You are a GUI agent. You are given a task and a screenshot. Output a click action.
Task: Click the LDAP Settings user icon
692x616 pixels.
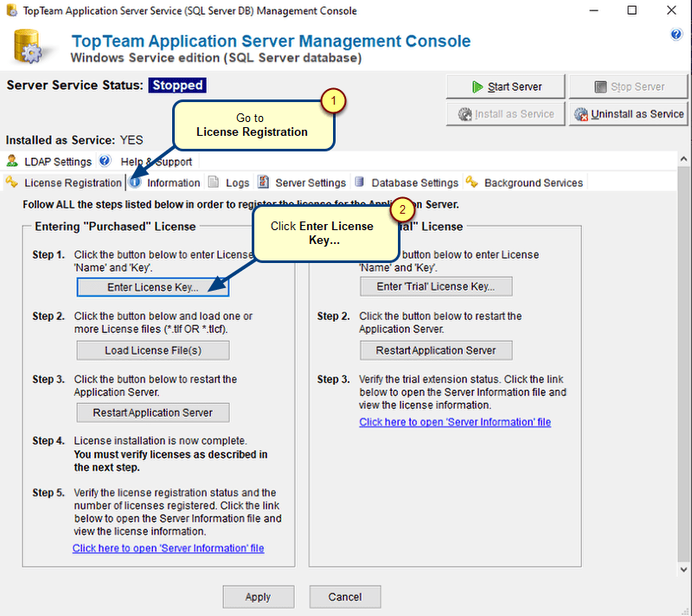point(12,161)
